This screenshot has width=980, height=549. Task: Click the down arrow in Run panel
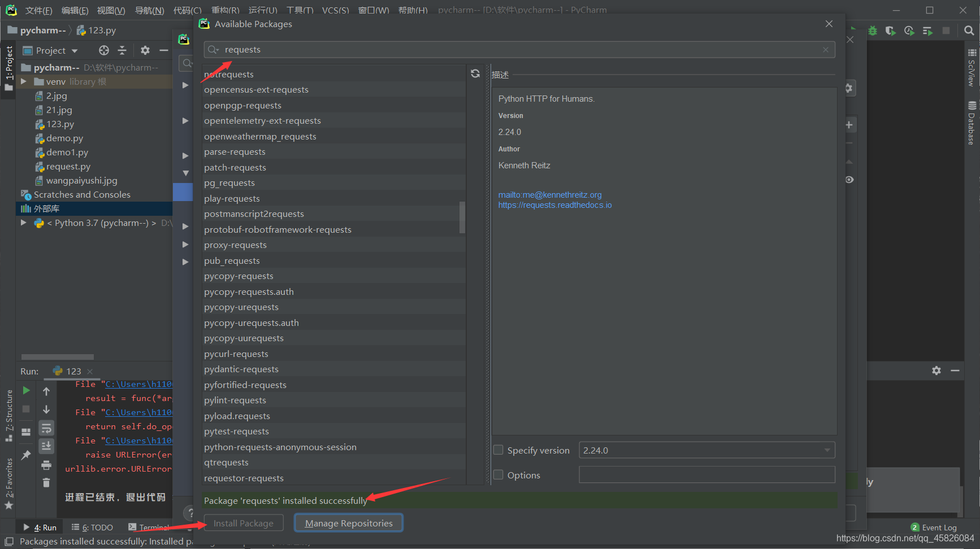[x=46, y=409]
